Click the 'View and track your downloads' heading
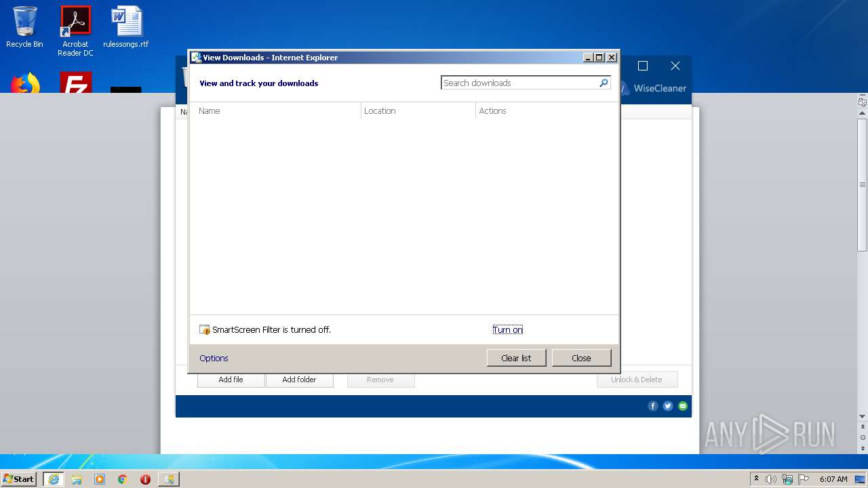This screenshot has width=868, height=488. (x=259, y=83)
